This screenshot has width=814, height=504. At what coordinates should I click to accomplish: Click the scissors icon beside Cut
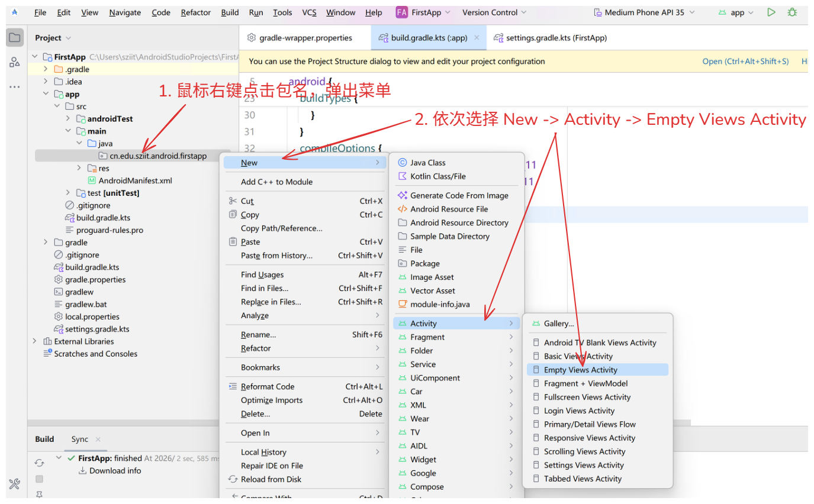pyautogui.click(x=233, y=201)
